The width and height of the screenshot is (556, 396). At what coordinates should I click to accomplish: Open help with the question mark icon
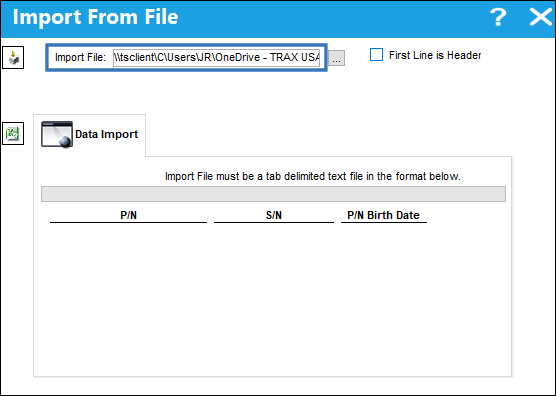pyautogui.click(x=498, y=17)
